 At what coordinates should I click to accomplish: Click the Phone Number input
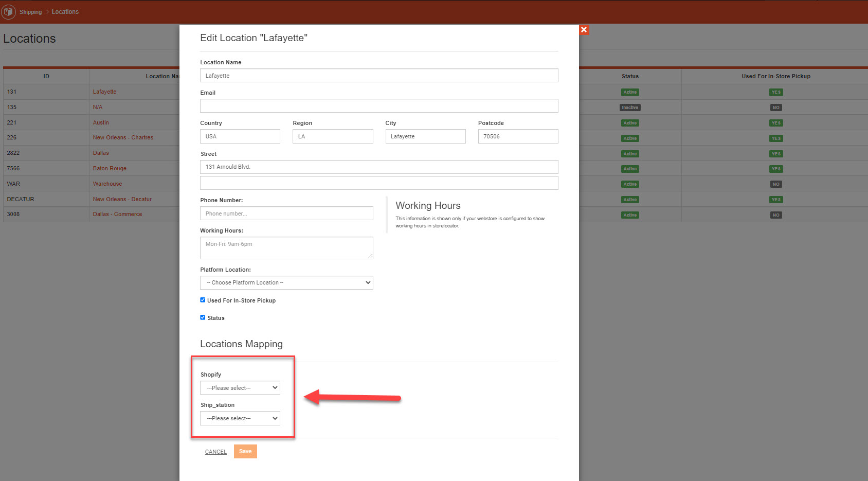(286, 213)
